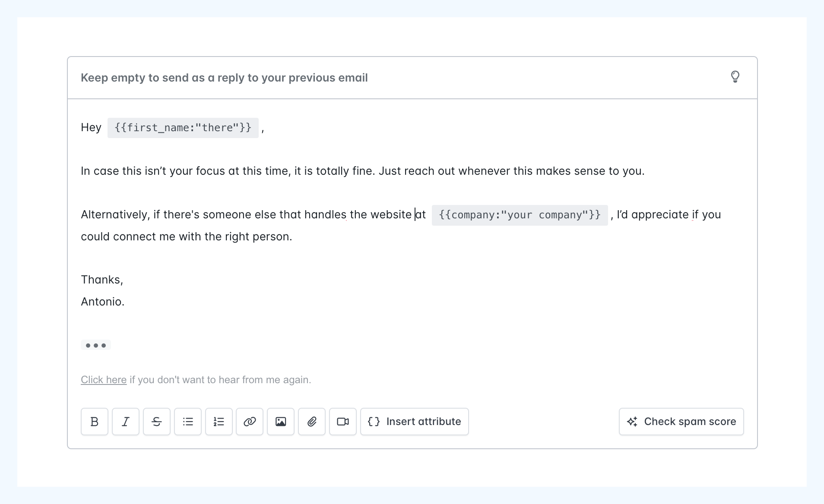Run Check spam score
Screen dimensions: 824x504
(681, 422)
